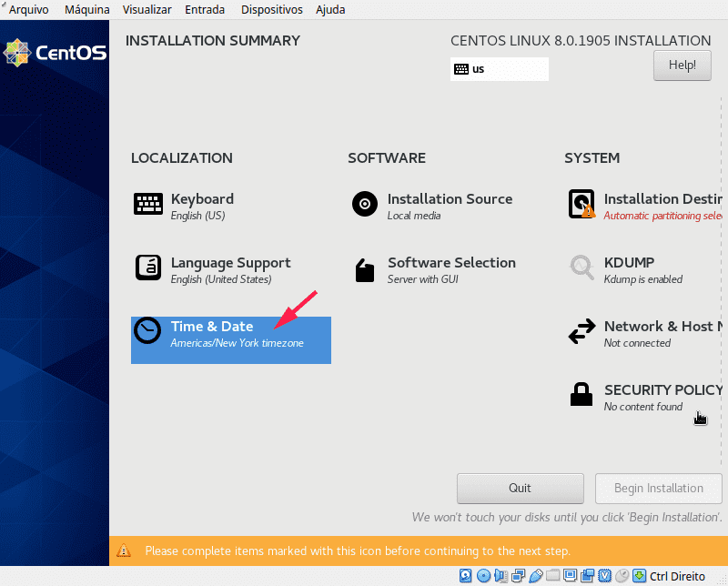This screenshot has height=586, width=728.
Task: Open the Visualizar menu
Action: [147, 10]
